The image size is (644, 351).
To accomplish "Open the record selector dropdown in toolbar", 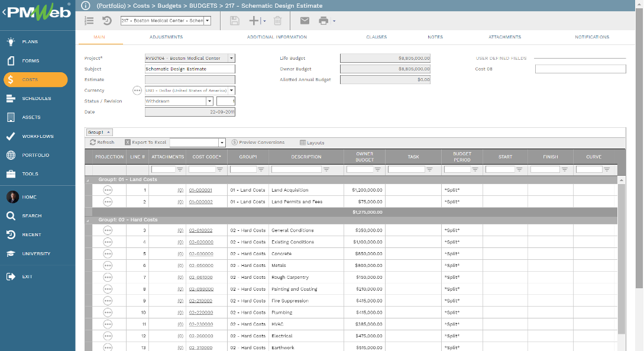I will (208, 21).
